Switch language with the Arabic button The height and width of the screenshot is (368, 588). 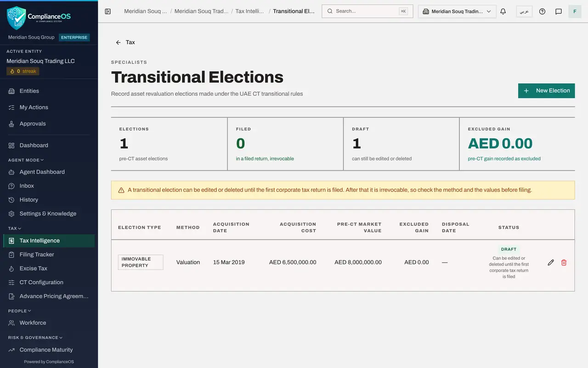[524, 11]
